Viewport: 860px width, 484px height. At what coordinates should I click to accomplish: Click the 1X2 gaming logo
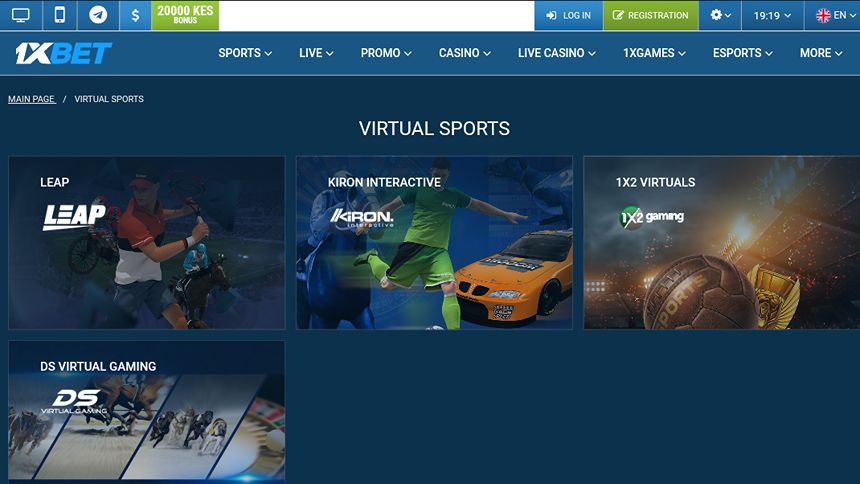652,217
